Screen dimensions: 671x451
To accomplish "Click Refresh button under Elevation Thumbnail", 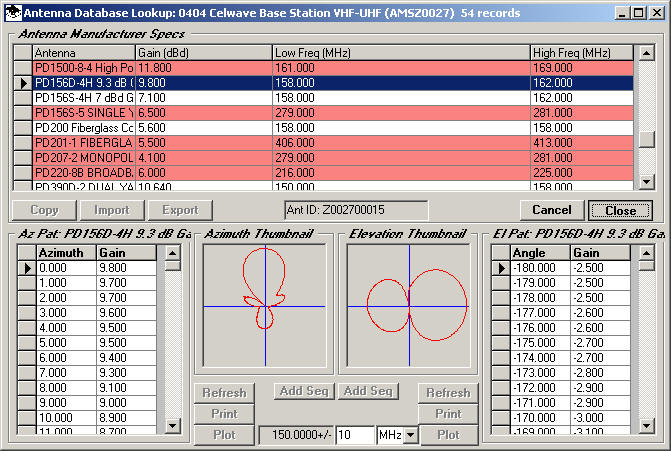I will tap(448, 393).
